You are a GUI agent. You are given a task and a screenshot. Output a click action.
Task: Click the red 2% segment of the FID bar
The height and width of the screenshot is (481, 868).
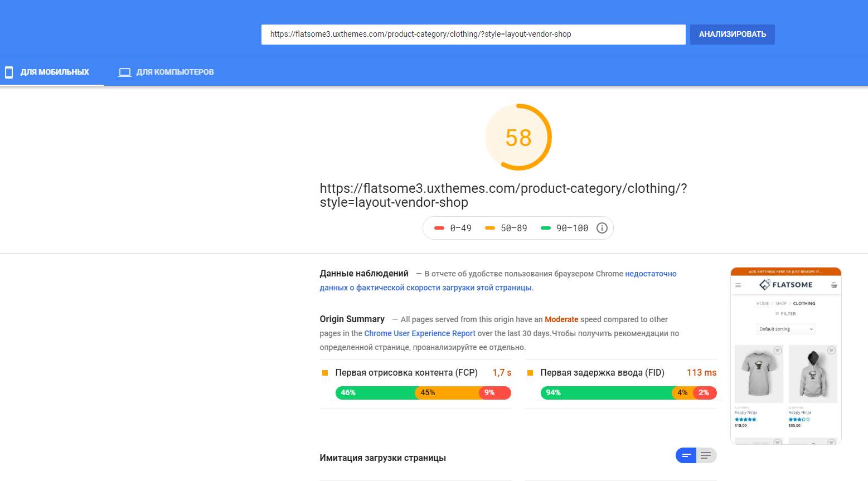tap(705, 393)
